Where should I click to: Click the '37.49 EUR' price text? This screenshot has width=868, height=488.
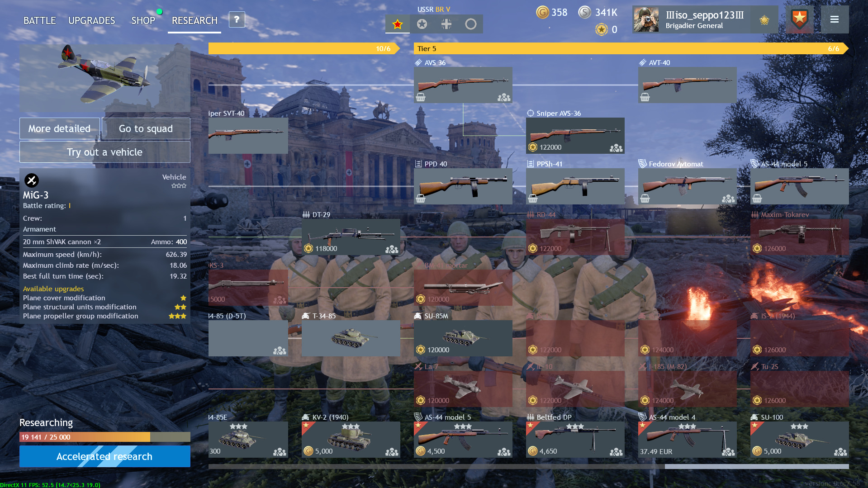(656, 451)
